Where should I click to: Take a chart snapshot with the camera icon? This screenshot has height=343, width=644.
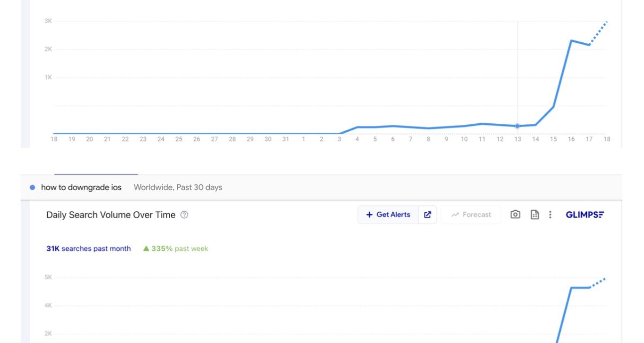tap(515, 214)
